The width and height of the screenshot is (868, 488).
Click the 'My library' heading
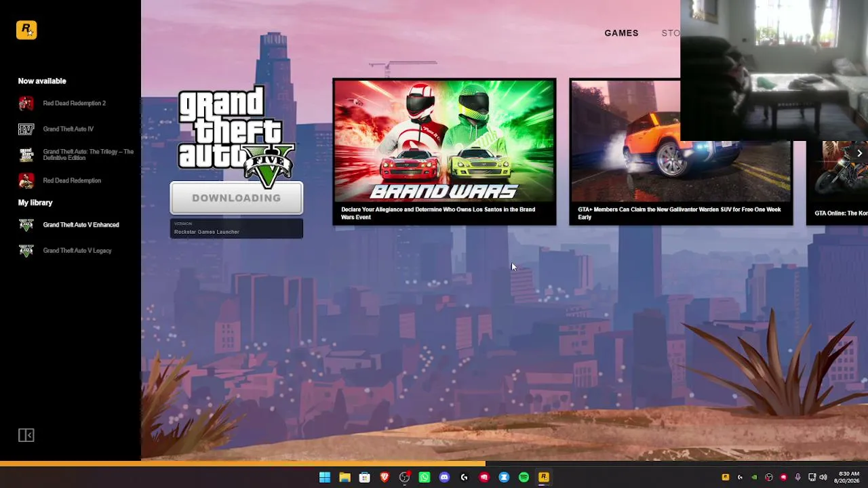pos(35,203)
